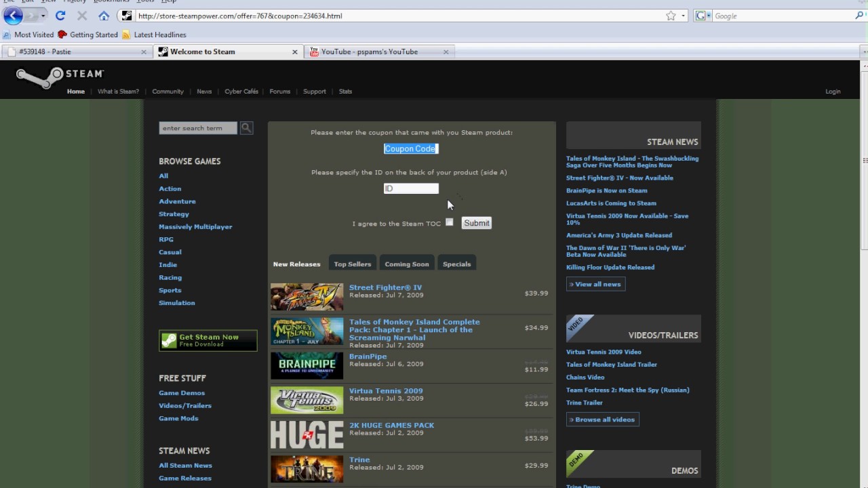Image resolution: width=868 pixels, height=488 pixels.
Task: Close the YouTube pspams tab
Action: point(446,52)
